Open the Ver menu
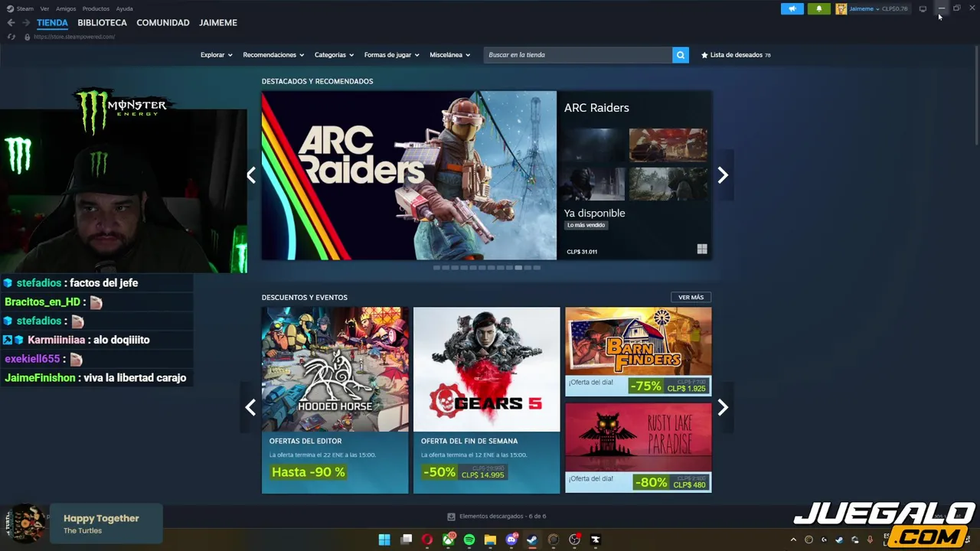980x551 pixels. point(44,9)
